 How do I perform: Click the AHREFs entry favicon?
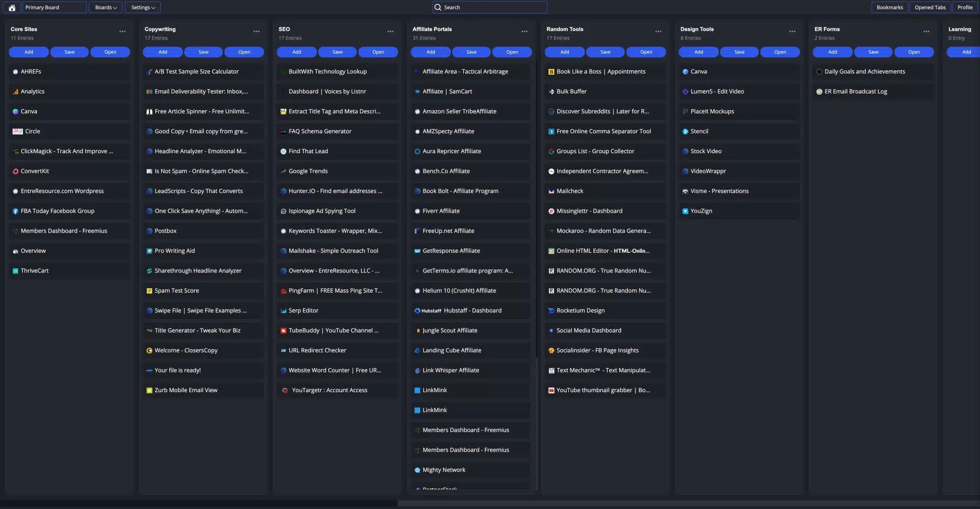[15, 72]
